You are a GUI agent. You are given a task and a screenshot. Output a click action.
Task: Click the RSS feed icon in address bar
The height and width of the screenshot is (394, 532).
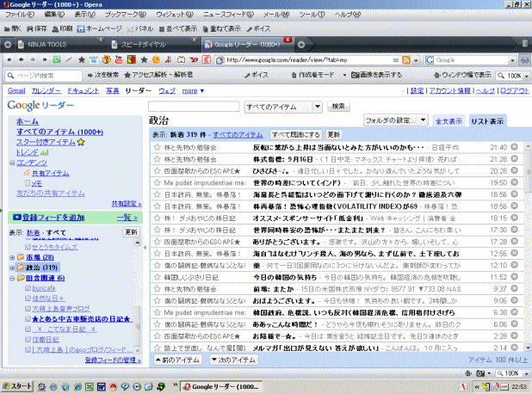pos(406,60)
